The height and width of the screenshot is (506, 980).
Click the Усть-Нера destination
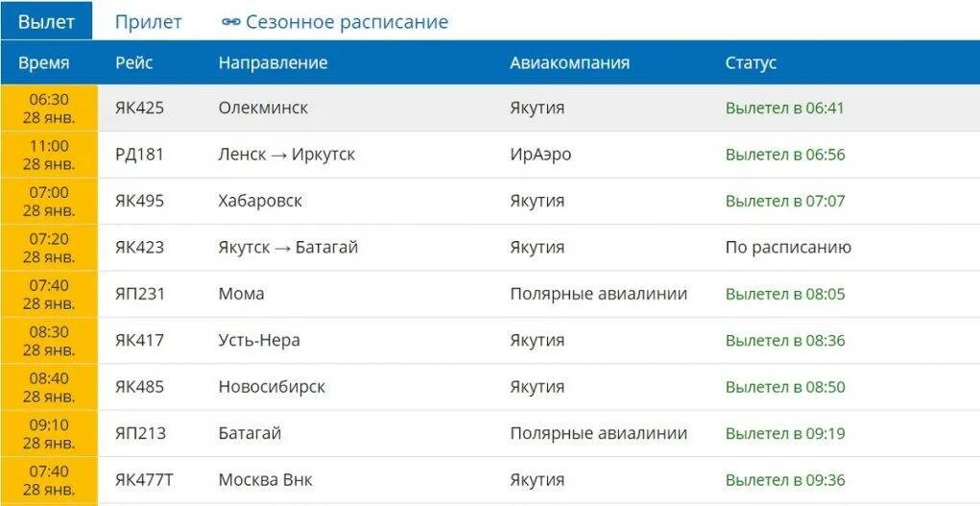click(x=259, y=340)
